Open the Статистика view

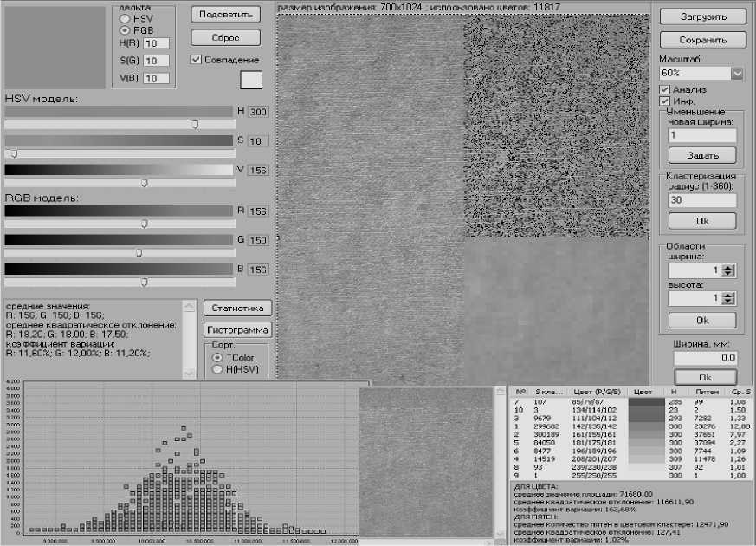(237, 308)
